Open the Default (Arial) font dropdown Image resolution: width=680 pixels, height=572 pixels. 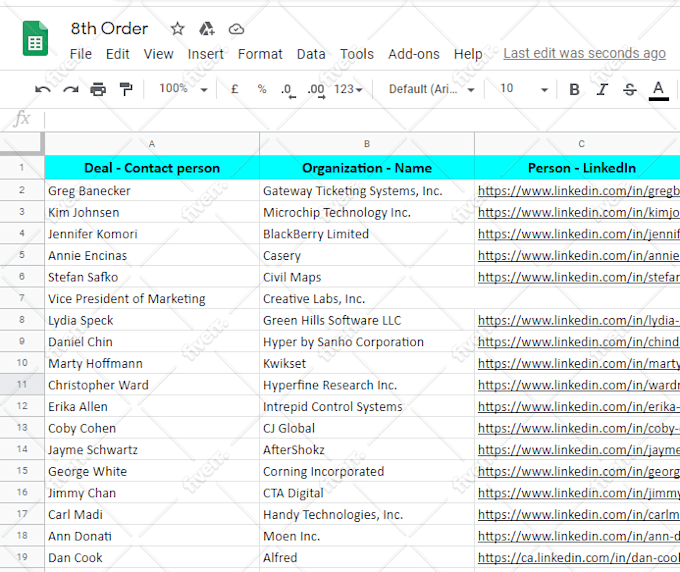432,89
